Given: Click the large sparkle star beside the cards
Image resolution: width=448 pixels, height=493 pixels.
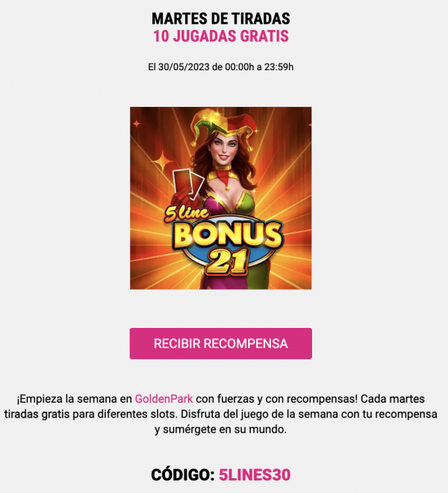Looking at the screenshot, I should 163,163.
